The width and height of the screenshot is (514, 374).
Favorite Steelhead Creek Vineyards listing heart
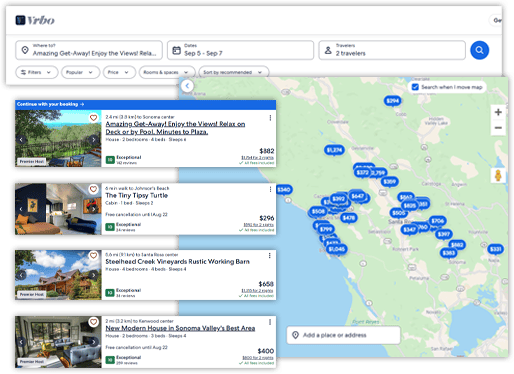click(93, 255)
